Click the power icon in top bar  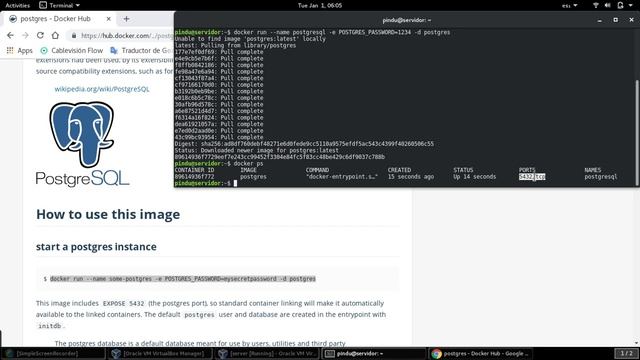point(620,5)
